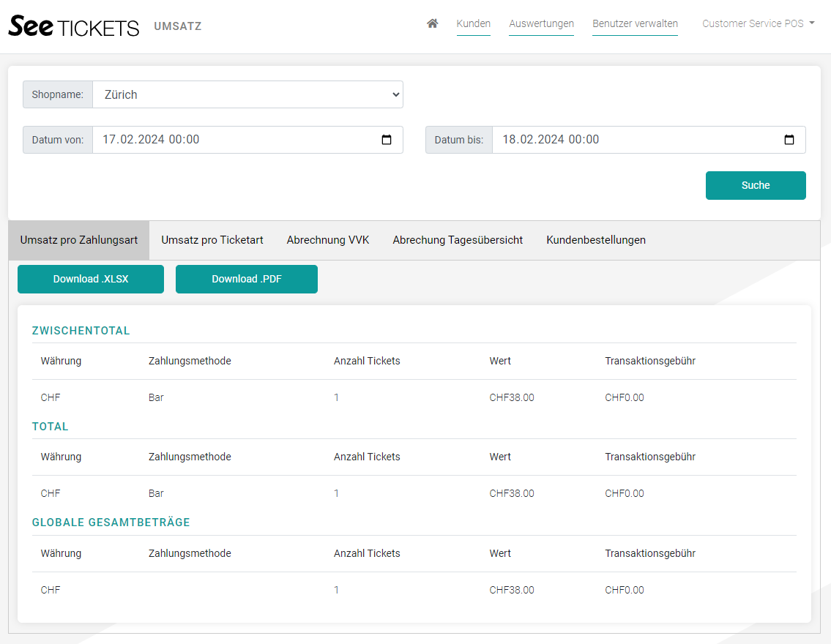This screenshot has height=644, width=831.
Task: Switch to Umsatz pro Ticketart tab
Action: tap(212, 240)
